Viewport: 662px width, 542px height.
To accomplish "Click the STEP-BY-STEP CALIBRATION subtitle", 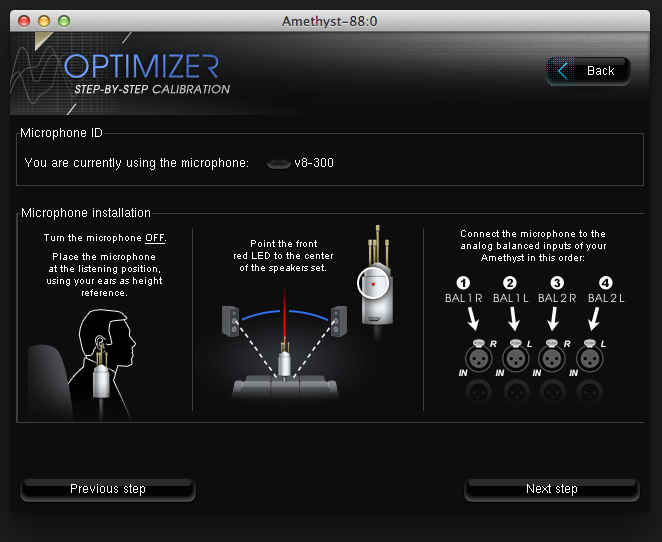I will pos(152,89).
